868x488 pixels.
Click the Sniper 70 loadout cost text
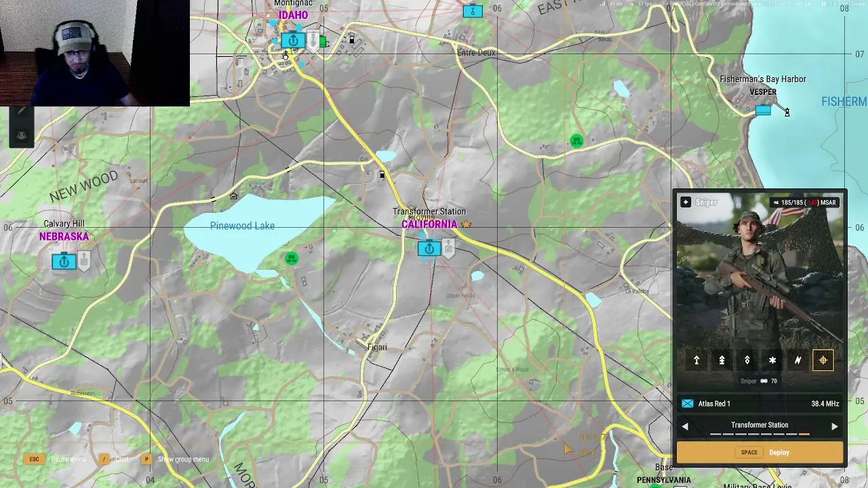click(x=759, y=382)
